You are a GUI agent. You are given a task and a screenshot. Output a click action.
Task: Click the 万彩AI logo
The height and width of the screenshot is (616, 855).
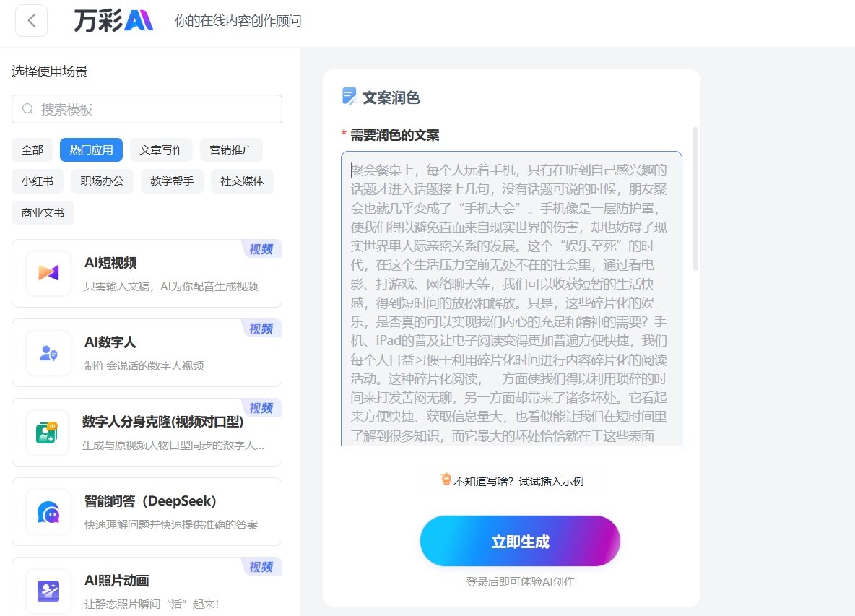point(112,21)
